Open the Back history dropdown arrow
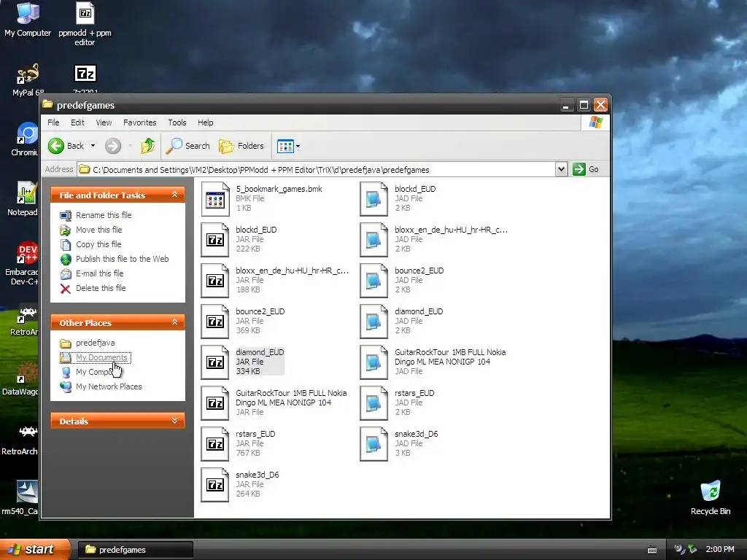The image size is (747, 560). coord(93,146)
